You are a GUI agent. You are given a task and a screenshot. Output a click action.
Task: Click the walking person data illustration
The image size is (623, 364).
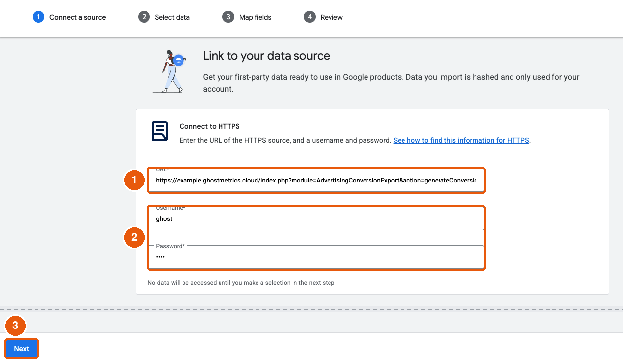pos(170,71)
